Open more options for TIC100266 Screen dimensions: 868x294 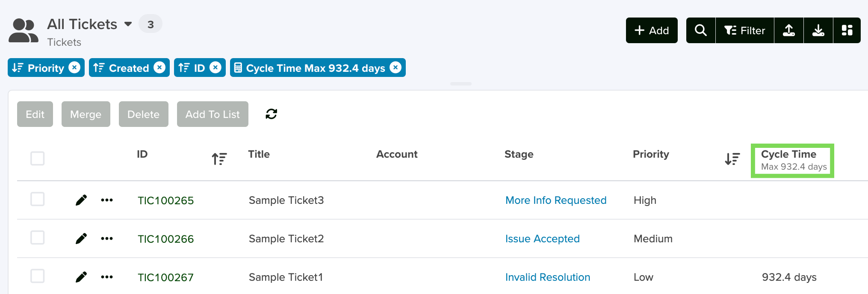click(x=107, y=238)
